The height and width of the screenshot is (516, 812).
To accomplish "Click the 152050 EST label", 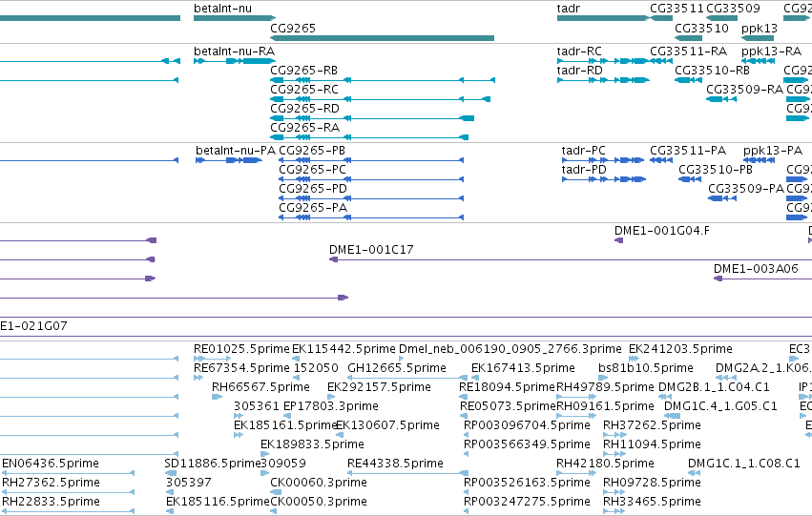I will coord(316,368).
